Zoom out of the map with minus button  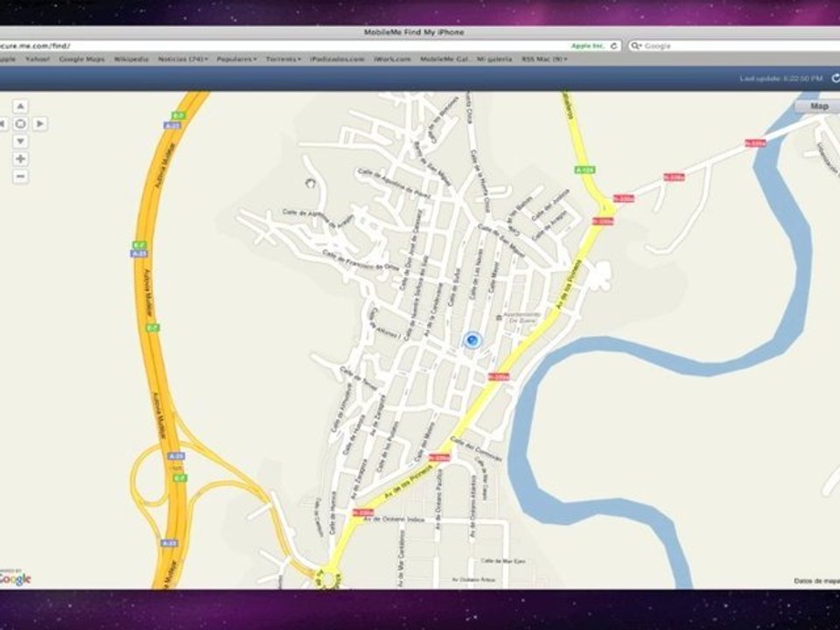pos(20,176)
